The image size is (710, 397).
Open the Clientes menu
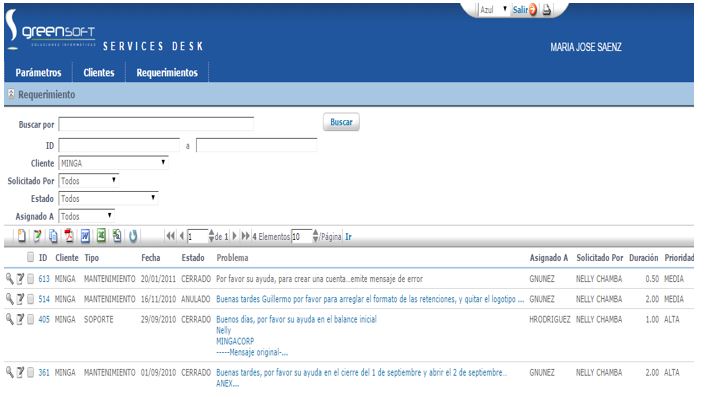coord(99,72)
